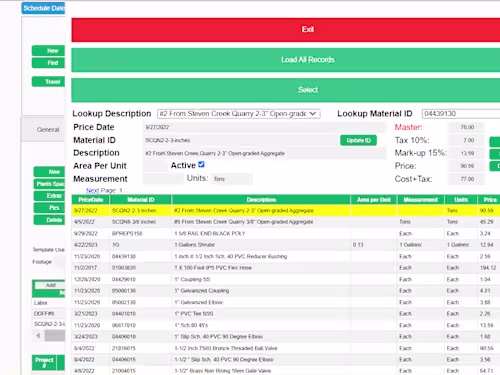Viewport: 500px width, 375px height.
Task: Uncheck the Active checkbox
Action: (x=201, y=164)
